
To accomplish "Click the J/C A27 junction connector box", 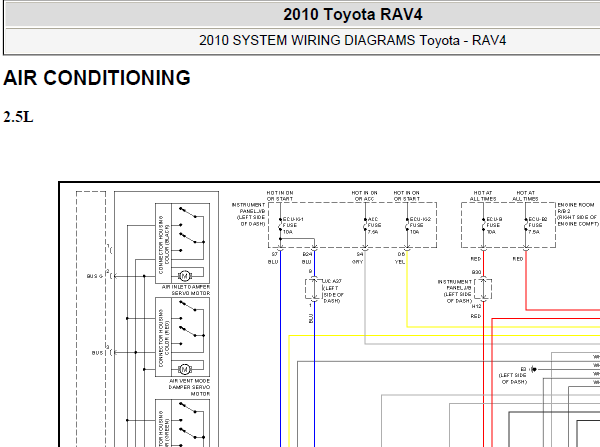I will [314, 289].
